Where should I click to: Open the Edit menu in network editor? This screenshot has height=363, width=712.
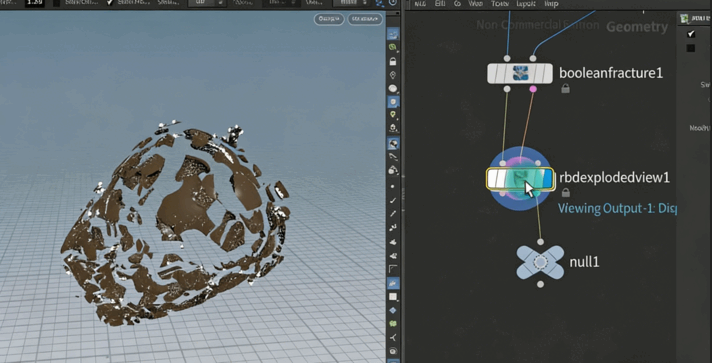coord(440,4)
